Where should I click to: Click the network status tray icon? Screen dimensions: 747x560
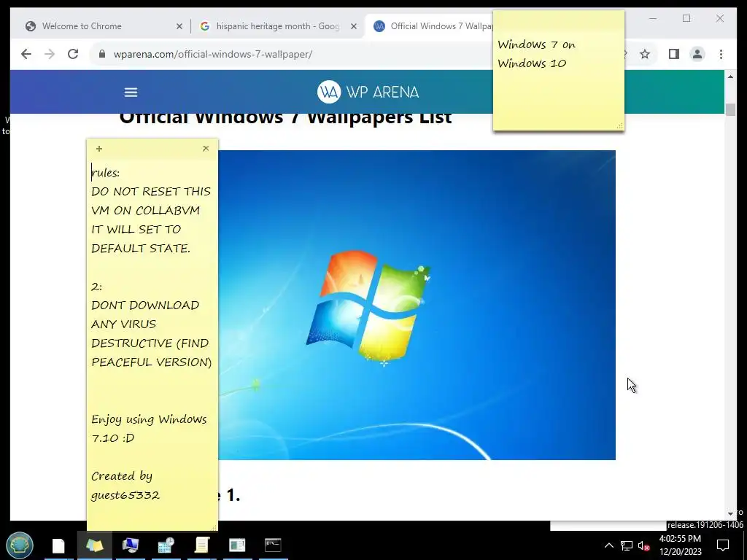[627, 545]
